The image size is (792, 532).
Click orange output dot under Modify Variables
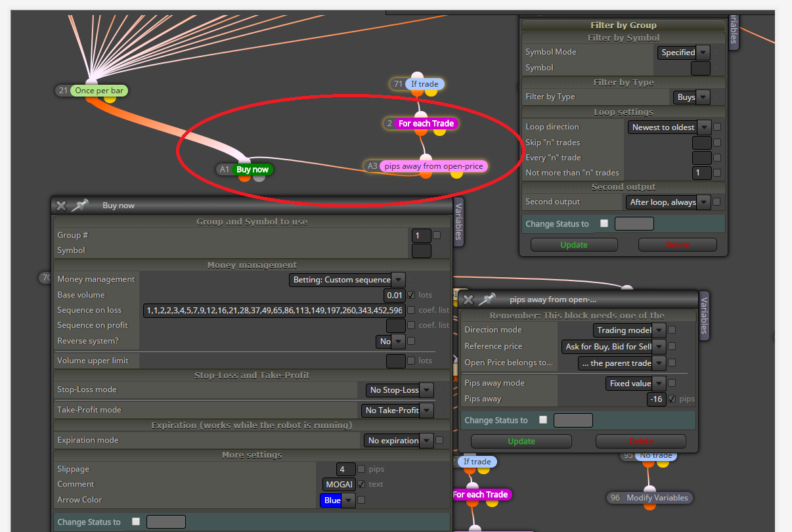coord(649,505)
